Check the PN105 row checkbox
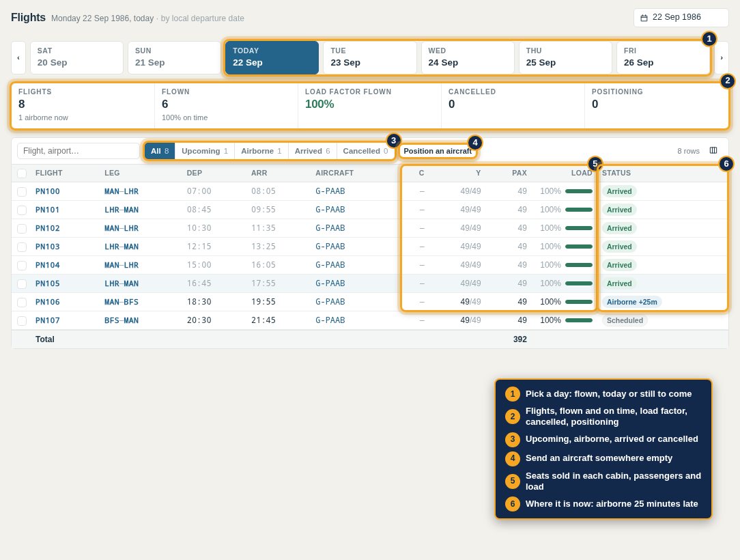Image resolution: width=740 pixels, height=560 pixels. pyautogui.click(x=22, y=284)
